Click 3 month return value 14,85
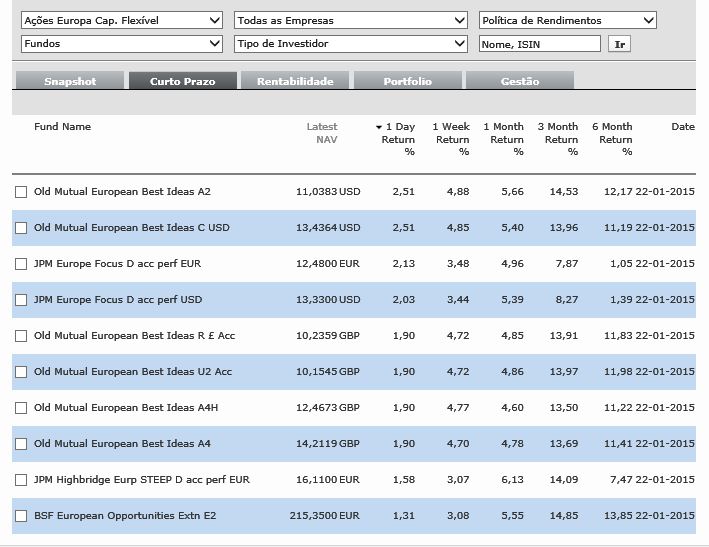The height and width of the screenshot is (547, 709). click(564, 515)
